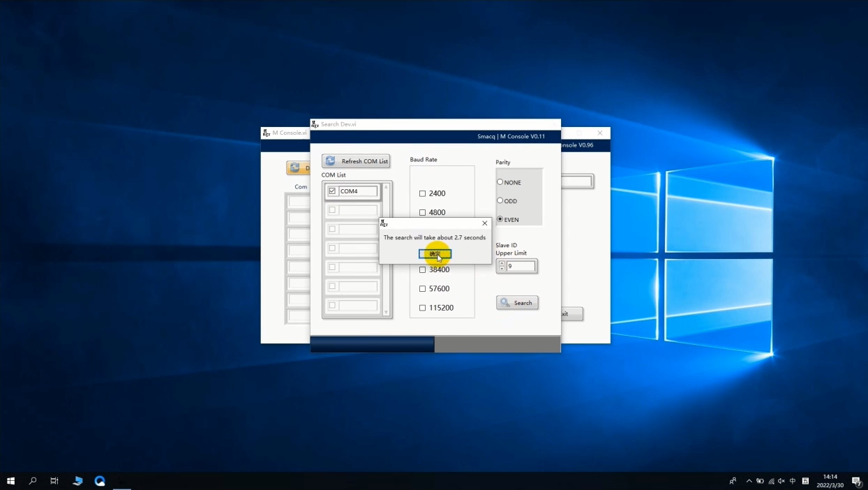Enable the 4800 baud rate checkbox
868x490 pixels.
(422, 212)
